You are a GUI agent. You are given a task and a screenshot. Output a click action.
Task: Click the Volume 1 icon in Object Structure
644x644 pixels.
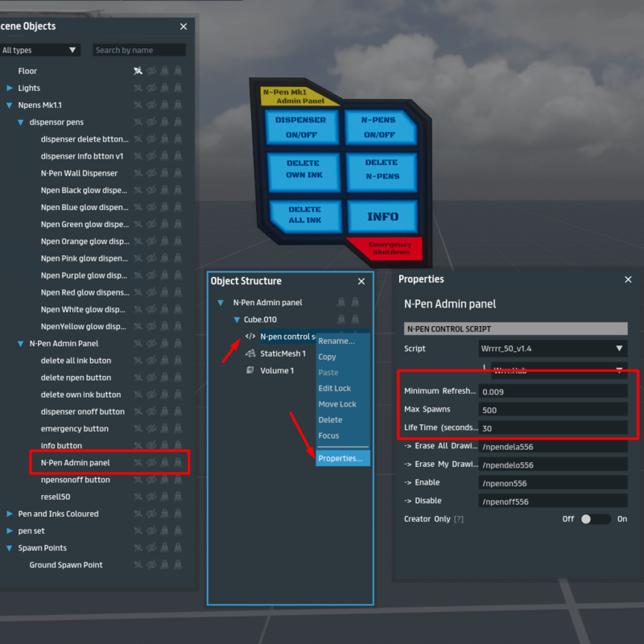pyautogui.click(x=250, y=370)
